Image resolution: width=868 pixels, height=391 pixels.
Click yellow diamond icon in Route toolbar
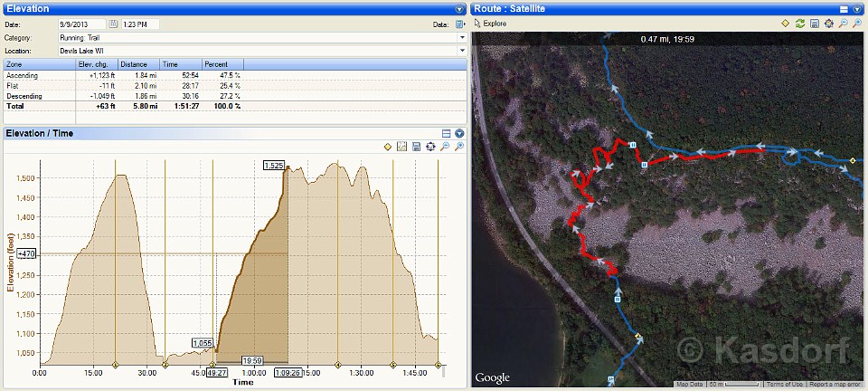[x=786, y=23]
